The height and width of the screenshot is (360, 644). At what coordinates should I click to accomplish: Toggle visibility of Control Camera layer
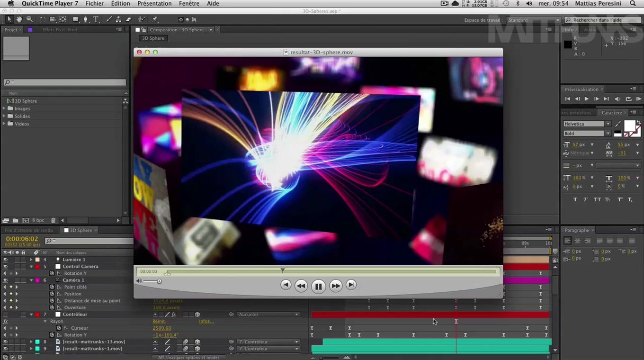pos(5,267)
